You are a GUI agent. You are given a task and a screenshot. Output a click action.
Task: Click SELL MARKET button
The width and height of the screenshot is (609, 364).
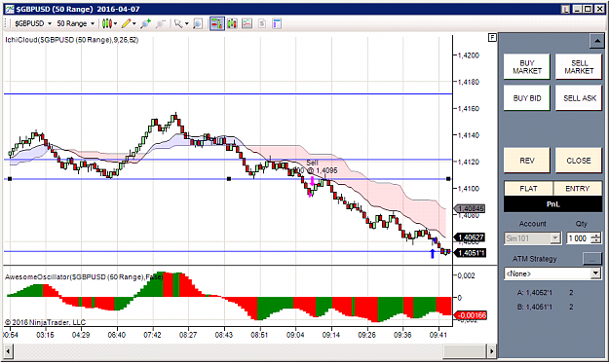pyautogui.click(x=579, y=67)
